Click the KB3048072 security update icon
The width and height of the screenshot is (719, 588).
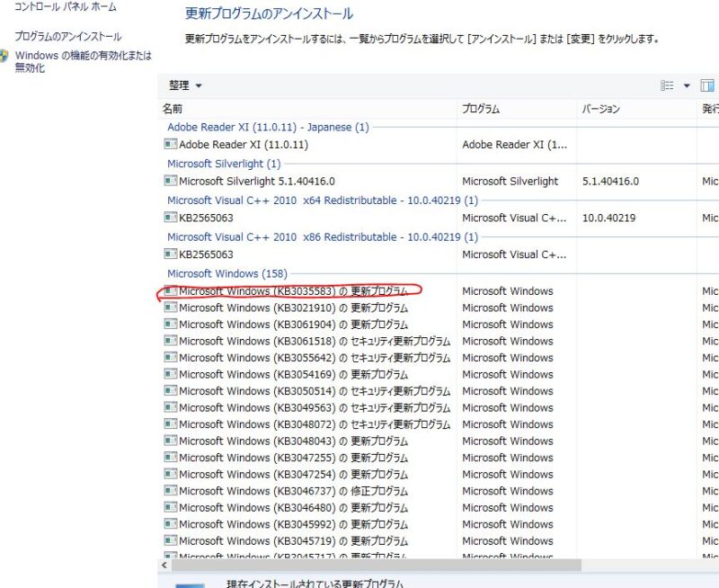171,423
